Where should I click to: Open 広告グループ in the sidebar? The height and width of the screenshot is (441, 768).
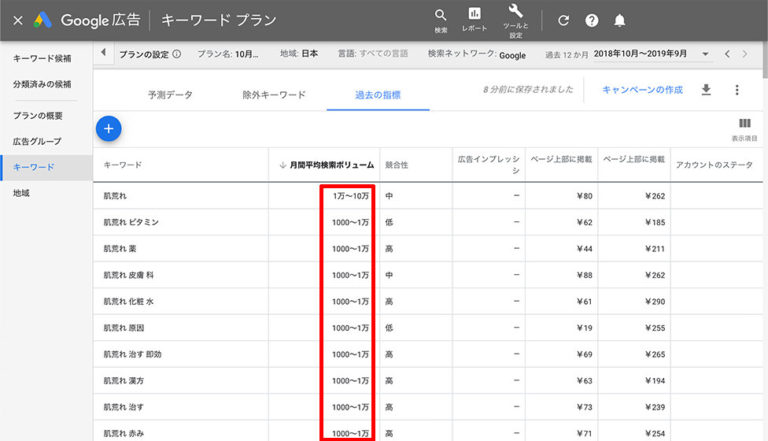(x=37, y=141)
